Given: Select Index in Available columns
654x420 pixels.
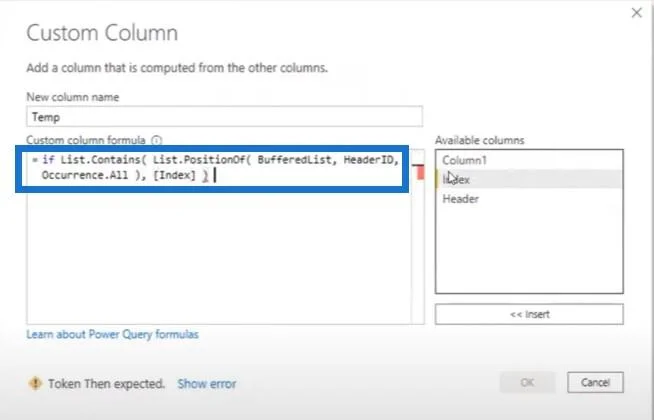Looking at the screenshot, I should [529, 179].
